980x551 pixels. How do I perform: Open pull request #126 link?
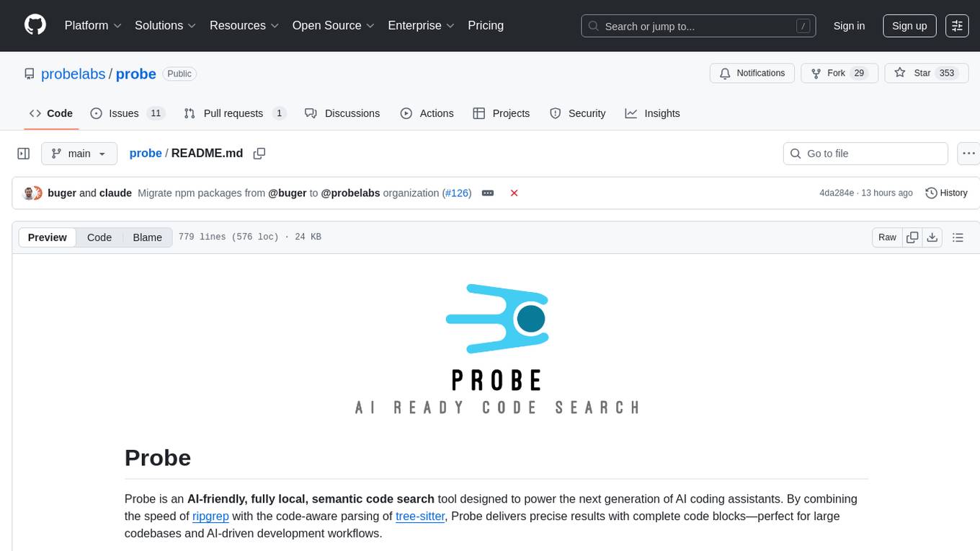457,193
